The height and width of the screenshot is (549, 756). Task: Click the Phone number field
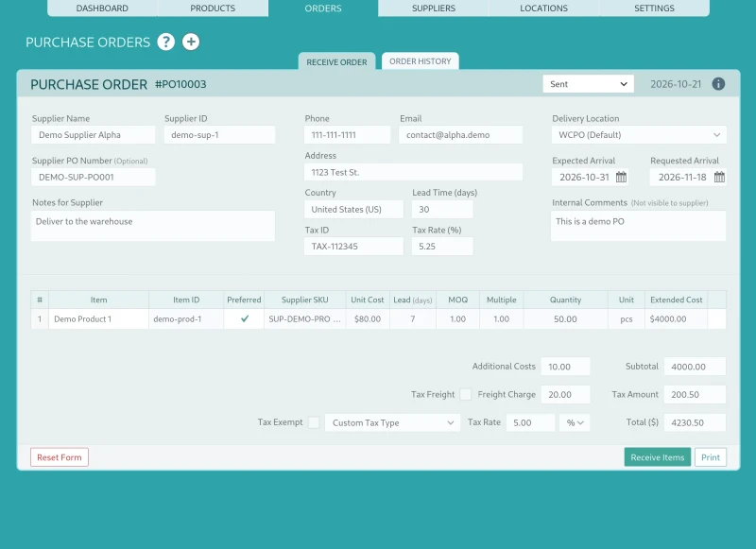[x=347, y=135]
